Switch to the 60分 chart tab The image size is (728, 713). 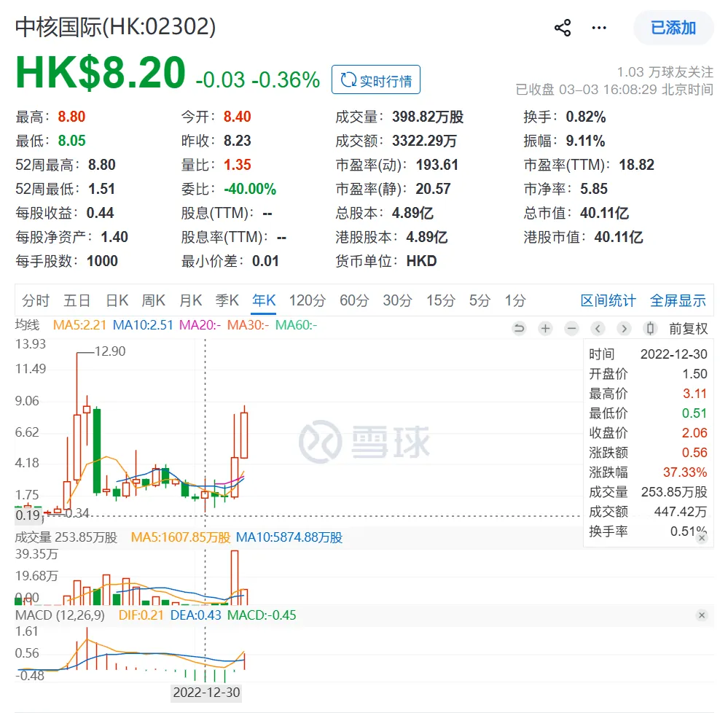coord(354,300)
